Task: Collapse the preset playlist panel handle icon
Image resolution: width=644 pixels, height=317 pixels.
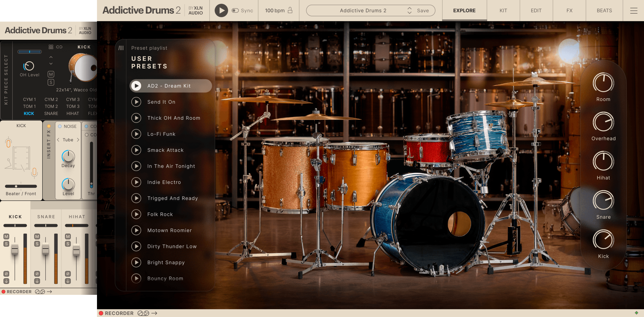Action: [x=121, y=48]
